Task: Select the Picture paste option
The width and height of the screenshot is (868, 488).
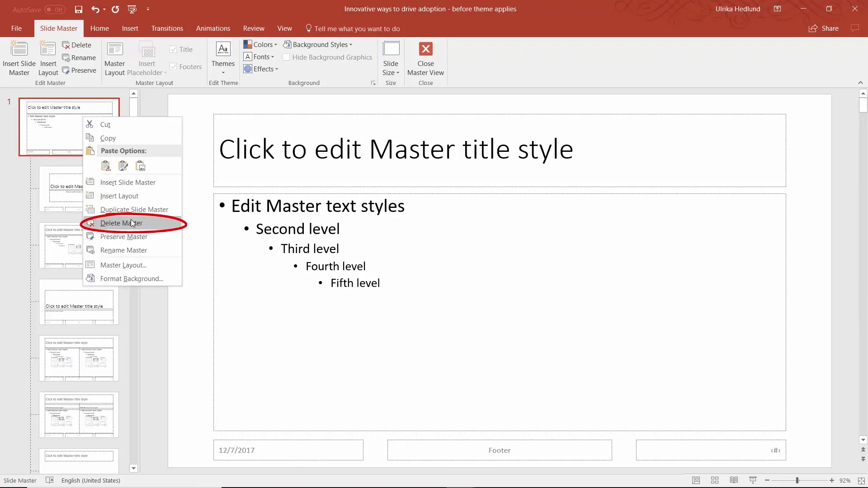Action: pyautogui.click(x=140, y=166)
